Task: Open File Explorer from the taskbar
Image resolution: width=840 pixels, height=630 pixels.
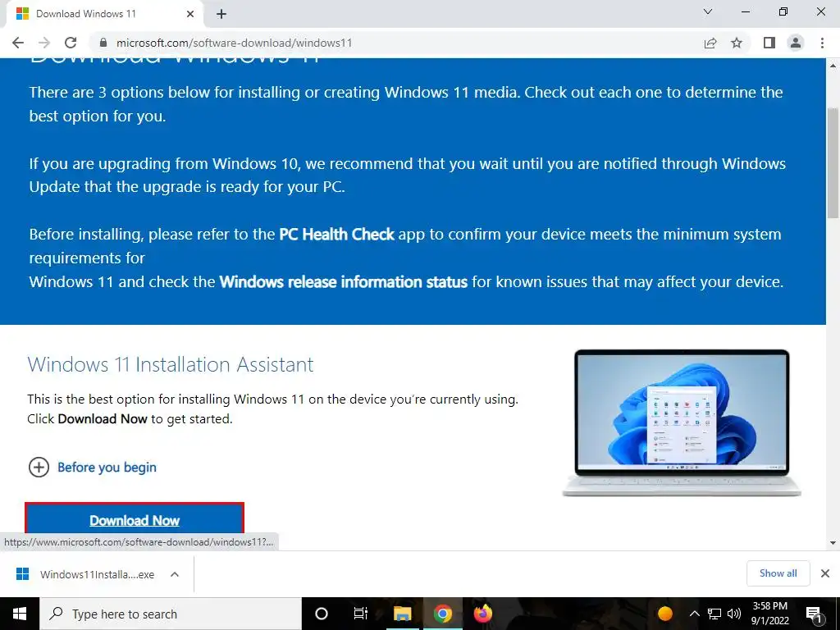Action: tap(402, 614)
